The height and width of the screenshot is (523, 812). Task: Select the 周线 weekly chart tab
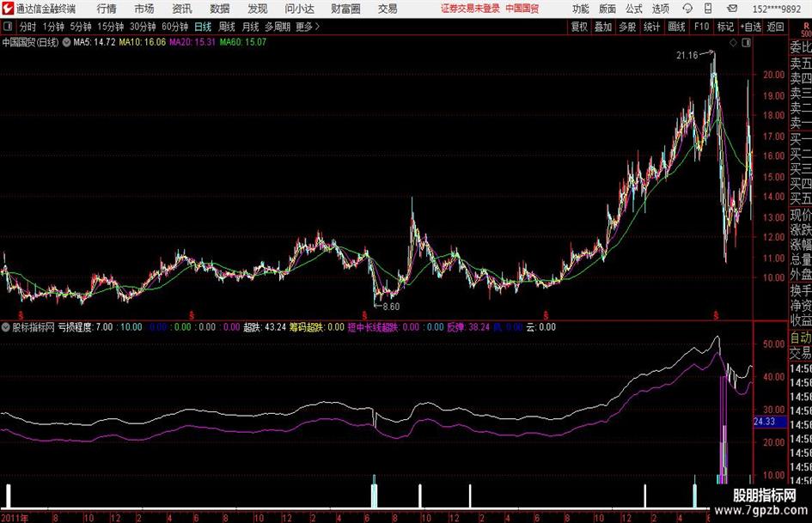pyautogui.click(x=227, y=27)
